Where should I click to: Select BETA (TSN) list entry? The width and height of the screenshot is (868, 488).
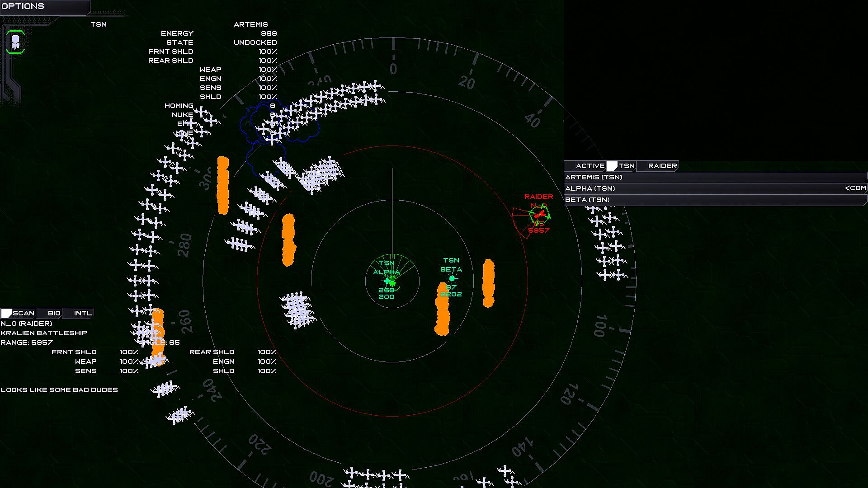pos(587,200)
